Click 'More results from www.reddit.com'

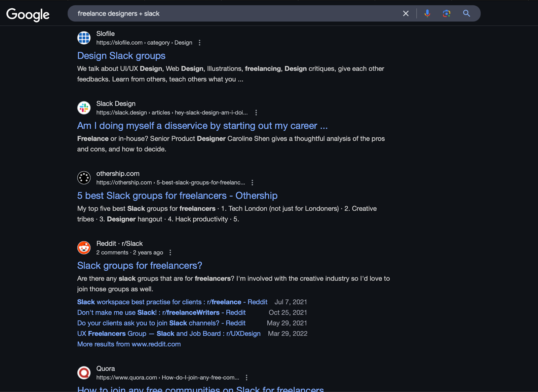tap(129, 344)
